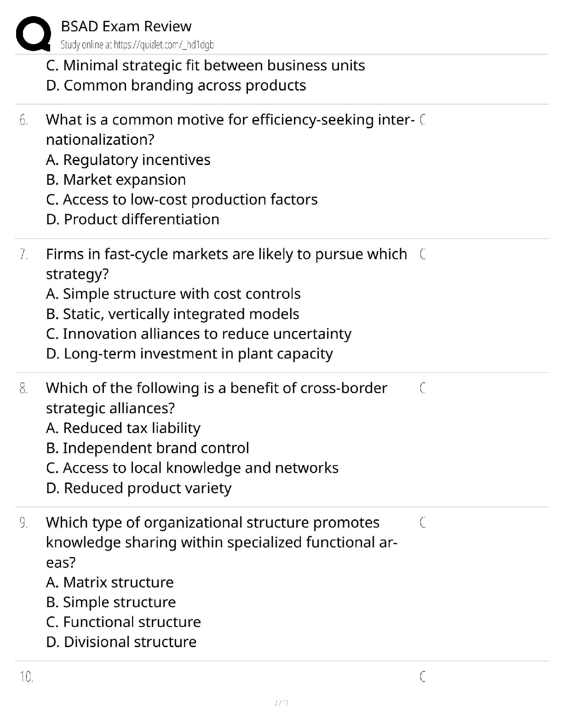
Task: Select answer A. Regulatory incentives
Action: click(x=128, y=159)
